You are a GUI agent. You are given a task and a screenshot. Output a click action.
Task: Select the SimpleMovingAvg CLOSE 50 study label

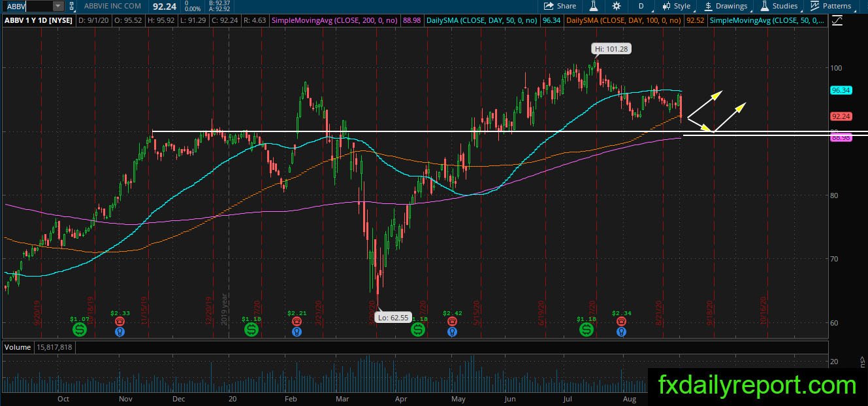[x=767, y=21]
